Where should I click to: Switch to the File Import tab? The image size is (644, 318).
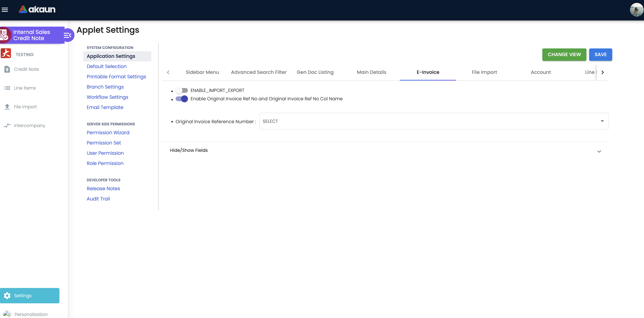click(x=484, y=72)
